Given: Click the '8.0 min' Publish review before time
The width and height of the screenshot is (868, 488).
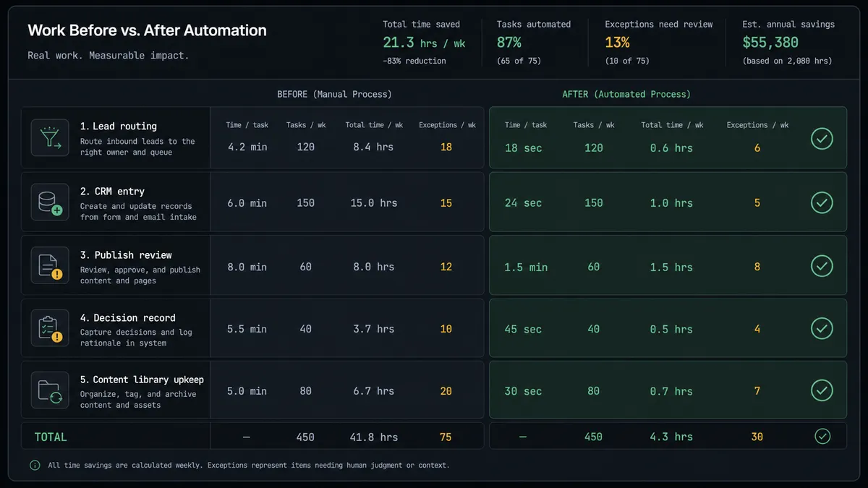Looking at the screenshot, I should pos(247,267).
